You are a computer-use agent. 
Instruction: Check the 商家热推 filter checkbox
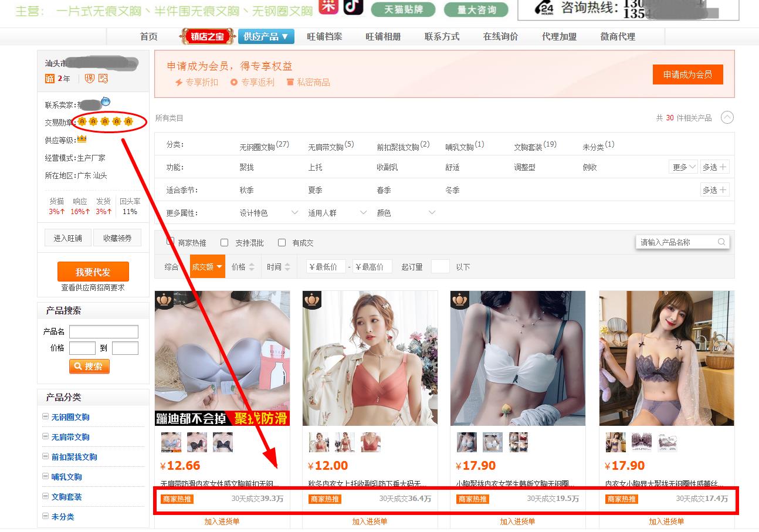pyautogui.click(x=171, y=242)
